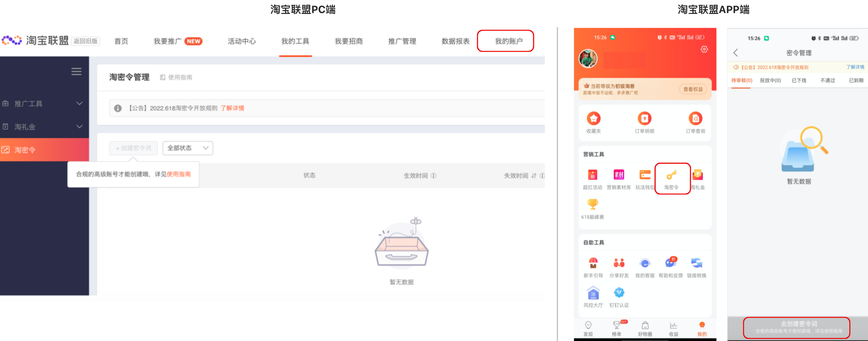Switch to the 发现 bottom tab
Image resolution: width=868 pixels, height=341 pixels.
(588, 329)
